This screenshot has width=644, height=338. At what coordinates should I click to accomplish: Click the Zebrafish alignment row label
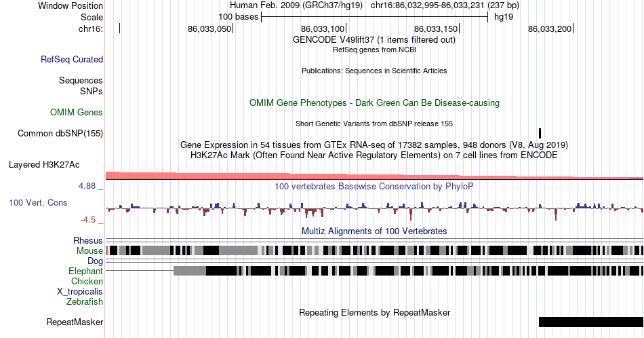(x=85, y=301)
